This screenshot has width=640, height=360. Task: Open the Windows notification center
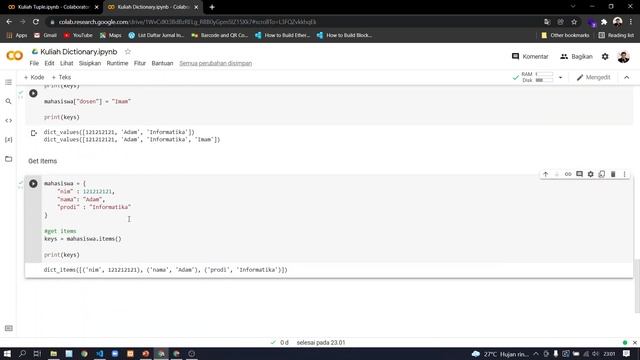pos(627,354)
